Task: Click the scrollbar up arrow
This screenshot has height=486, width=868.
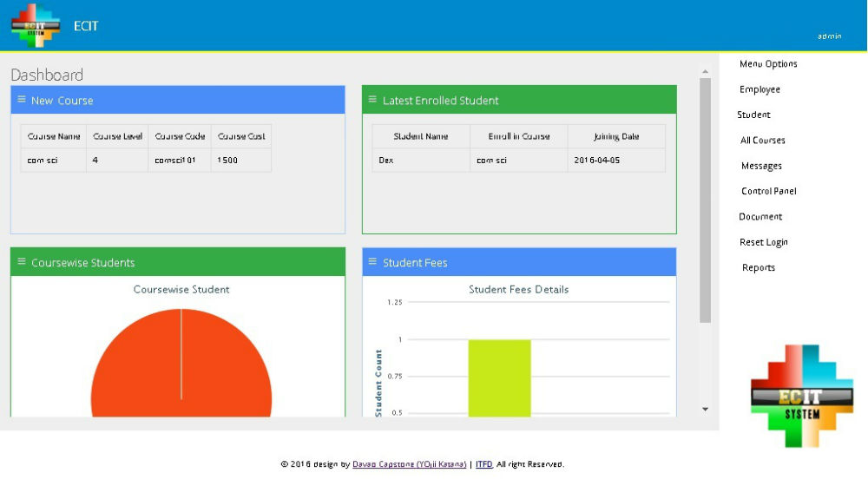Action: coord(705,71)
